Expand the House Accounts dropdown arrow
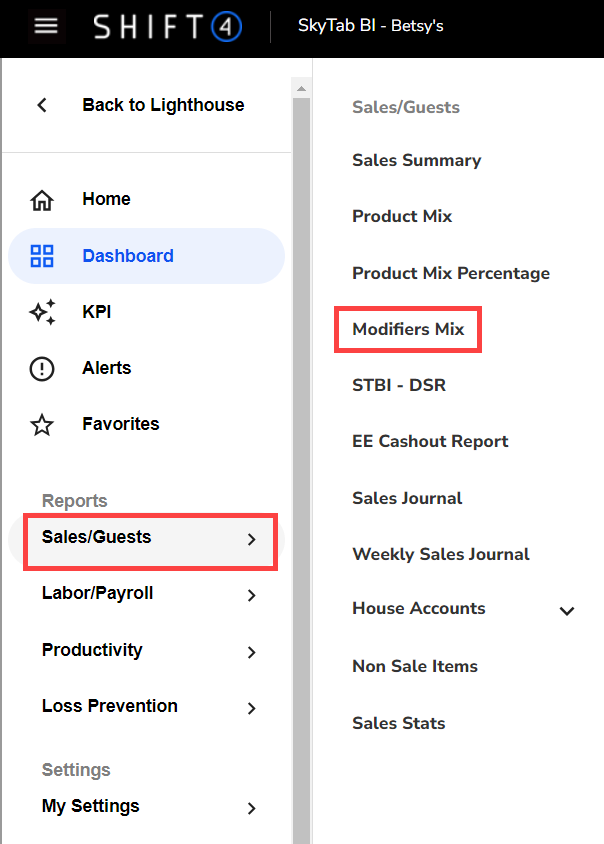 tap(567, 611)
